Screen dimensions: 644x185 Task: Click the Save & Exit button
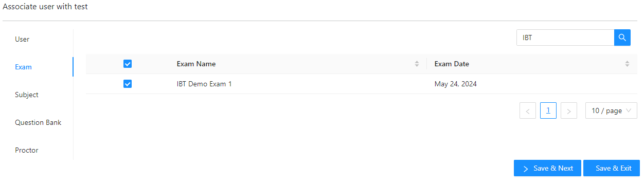[612, 168]
